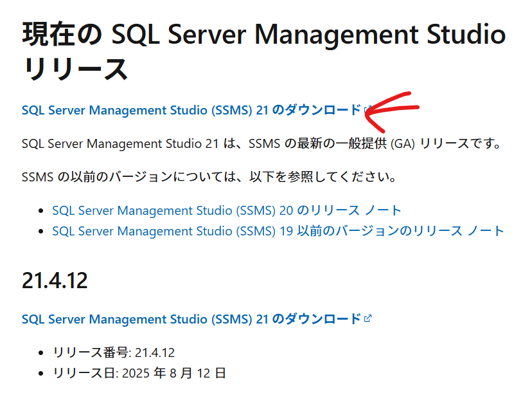This screenshot has height=393, width=532.
Task: Click the sentence about the 一般提供 (GA) リリース
Action: click(x=262, y=143)
